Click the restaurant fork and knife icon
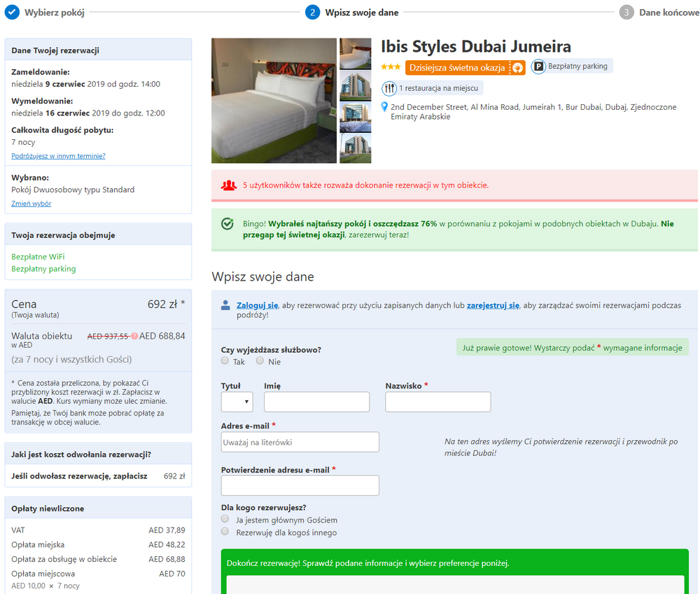Viewport: 700px width, 594px height. pos(388,88)
